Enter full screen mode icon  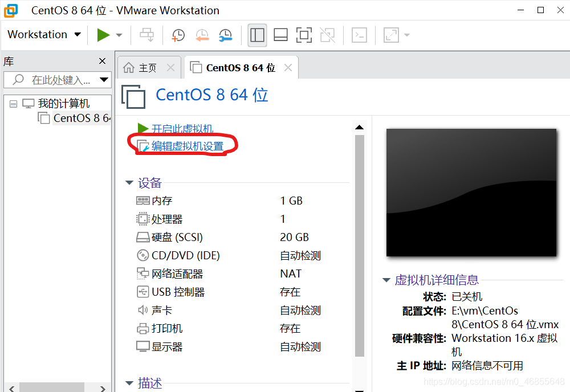[x=304, y=35]
